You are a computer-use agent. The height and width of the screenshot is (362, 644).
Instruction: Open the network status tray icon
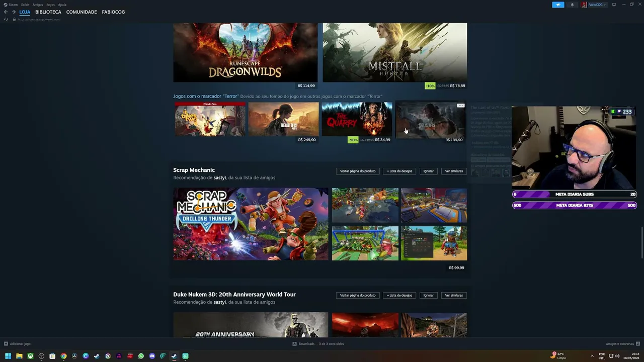[x=611, y=356]
